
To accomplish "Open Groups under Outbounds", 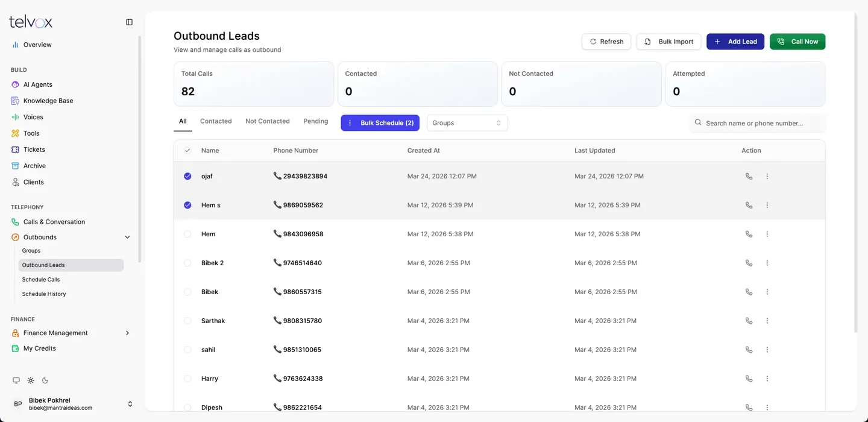I will pos(31,251).
